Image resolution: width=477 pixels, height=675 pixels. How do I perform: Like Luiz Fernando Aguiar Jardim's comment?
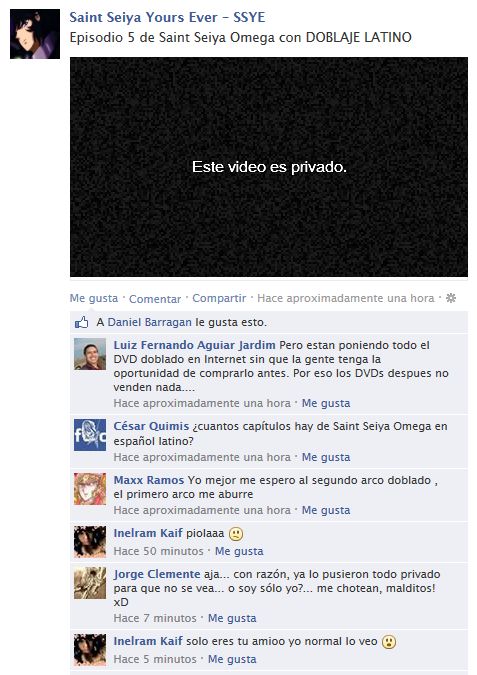326,403
